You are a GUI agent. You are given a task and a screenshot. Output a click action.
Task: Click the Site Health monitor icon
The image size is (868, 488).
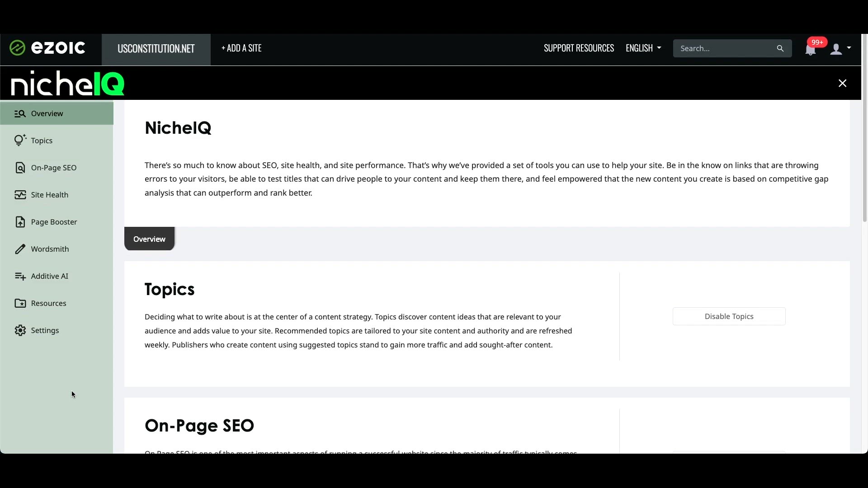pyautogui.click(x=20, y=195)
